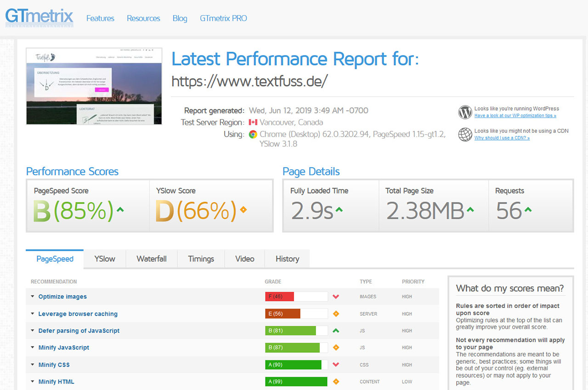Viewport: 588px width, 390px height.
Task: Click the Chrome browser icon
Action: pos(253,134)
